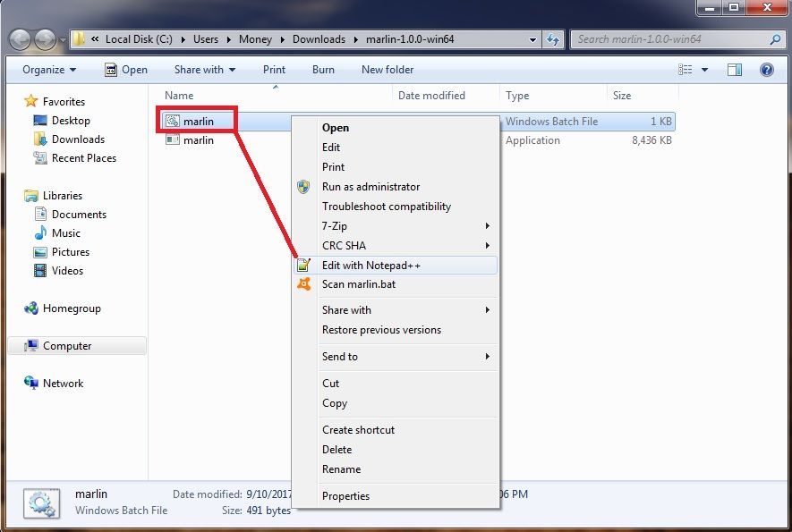Expand address bar history dropdown
Image resolution: width=792 pixels, height=532 pixels.
[532, 39]
